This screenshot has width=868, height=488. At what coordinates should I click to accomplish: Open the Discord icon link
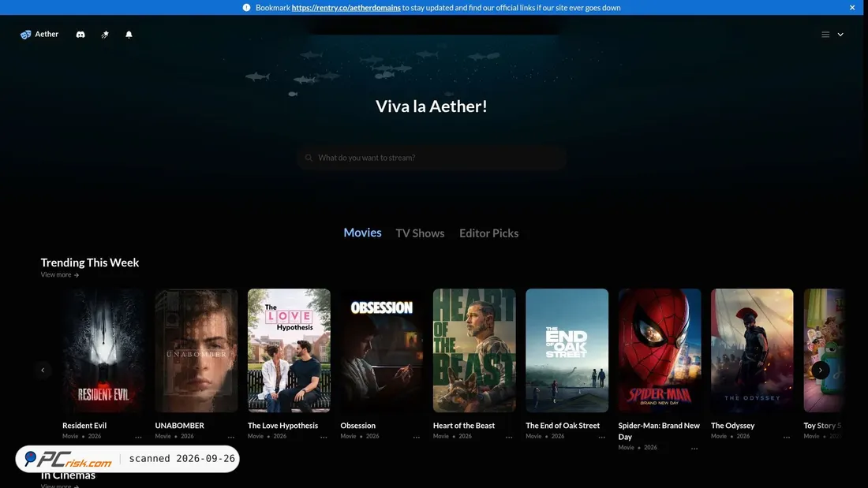(80, 35)
